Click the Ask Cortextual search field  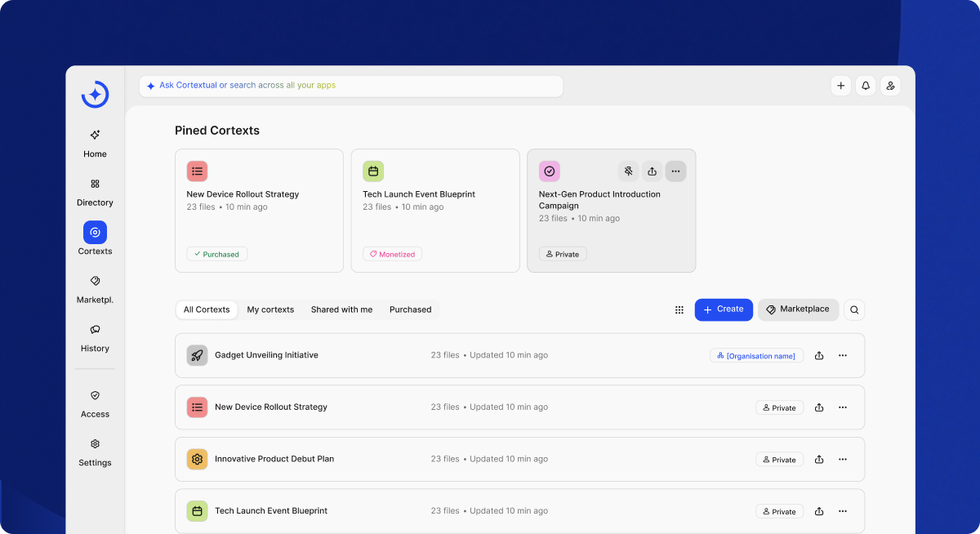351,86
